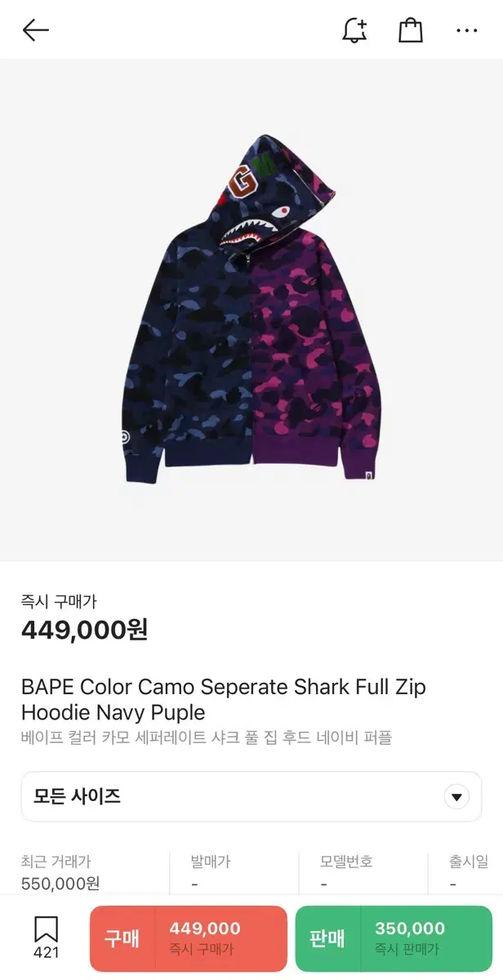Tap the BAPE Color Camo product title
Image resolution: width=503 pixels, height=980 pixels.
click(224, 699)
